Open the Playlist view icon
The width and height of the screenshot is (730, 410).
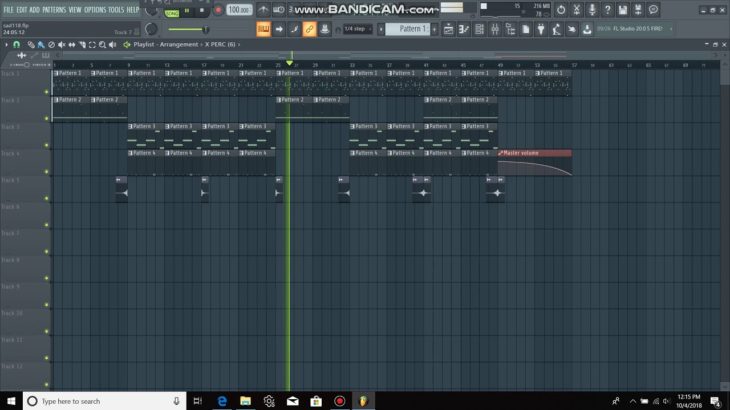pos(448,29)
